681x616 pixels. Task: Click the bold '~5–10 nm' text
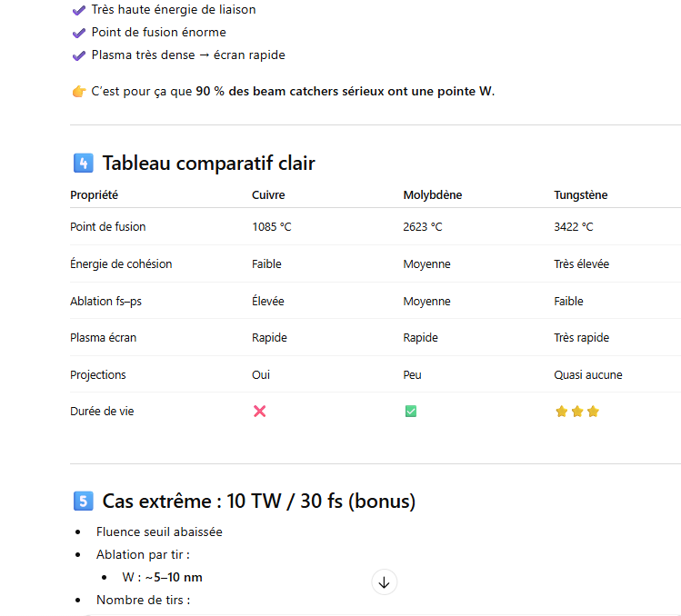pos(174,577)
